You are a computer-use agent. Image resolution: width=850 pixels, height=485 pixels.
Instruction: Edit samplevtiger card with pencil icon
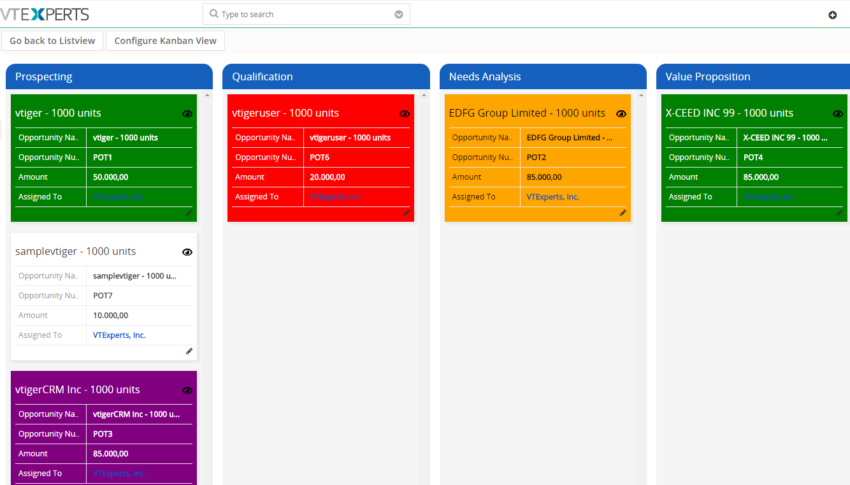189,351
